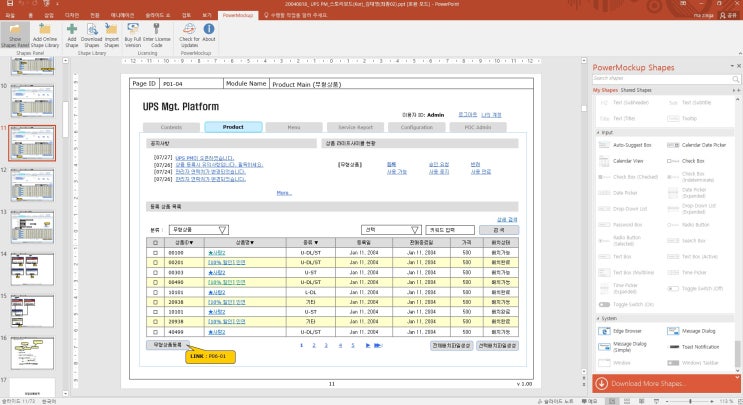
Task: Check the box for row 40499
Action: (x=155, y=332)
